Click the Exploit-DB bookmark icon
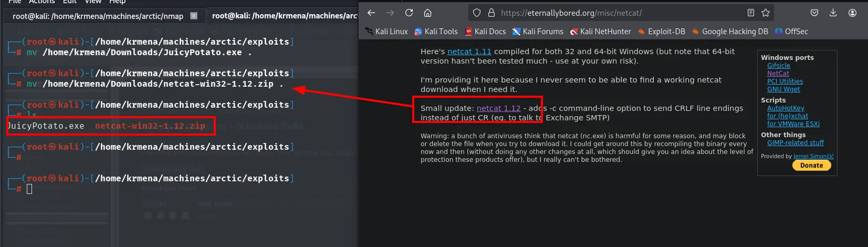This screenshot has height=247, width=868. tap(641, 32)
